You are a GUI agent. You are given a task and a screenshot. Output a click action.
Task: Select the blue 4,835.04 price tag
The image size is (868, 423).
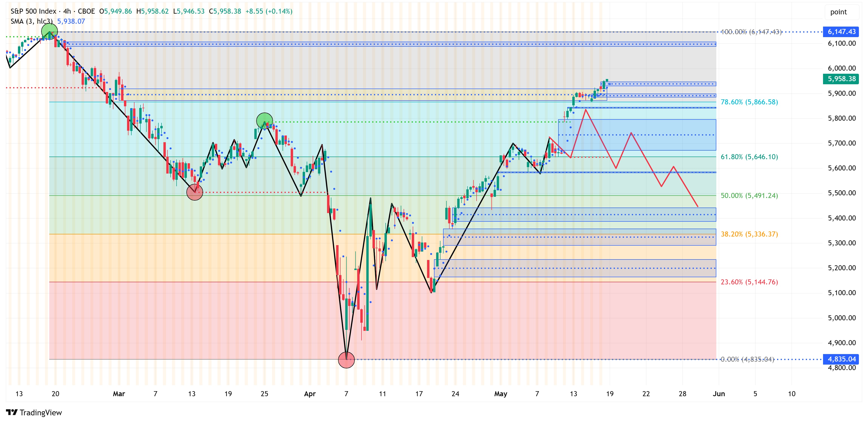coord(841,359)
